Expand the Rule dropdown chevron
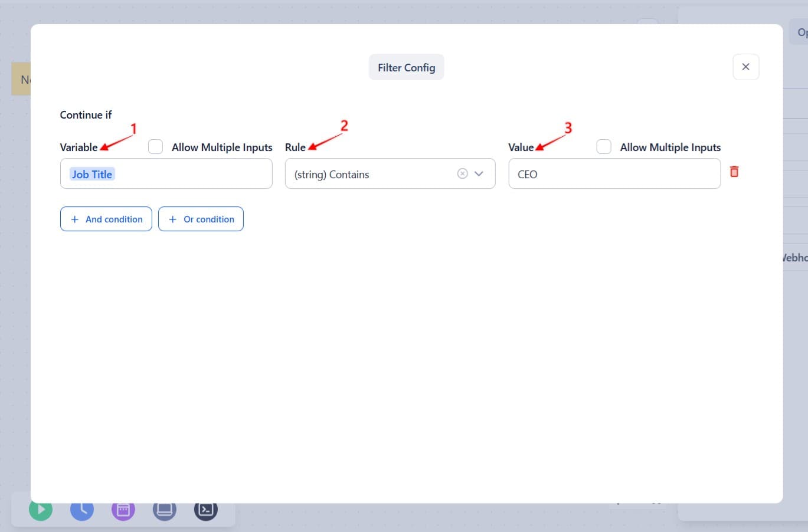Viewport: 808px width, 532px height. tap(479, 173)
